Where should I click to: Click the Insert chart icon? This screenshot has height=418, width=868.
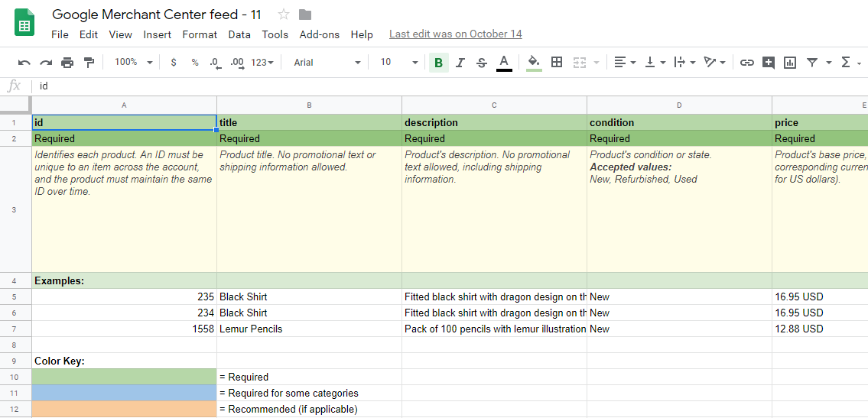pos(790,63)
